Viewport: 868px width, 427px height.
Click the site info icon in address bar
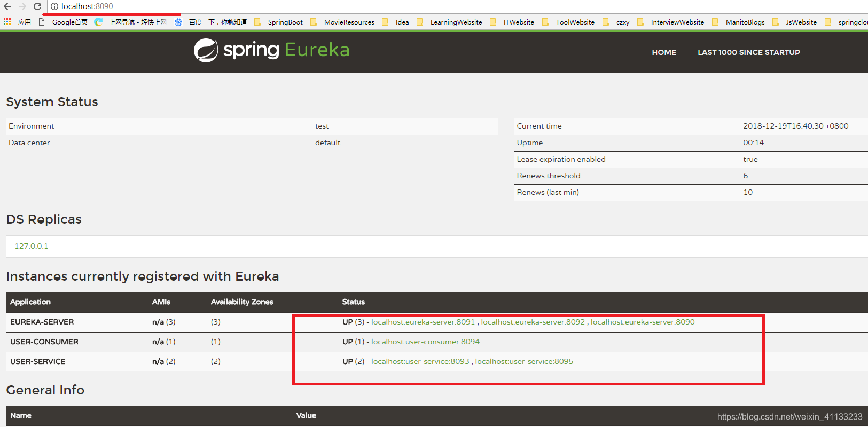[x=54, y=6]
